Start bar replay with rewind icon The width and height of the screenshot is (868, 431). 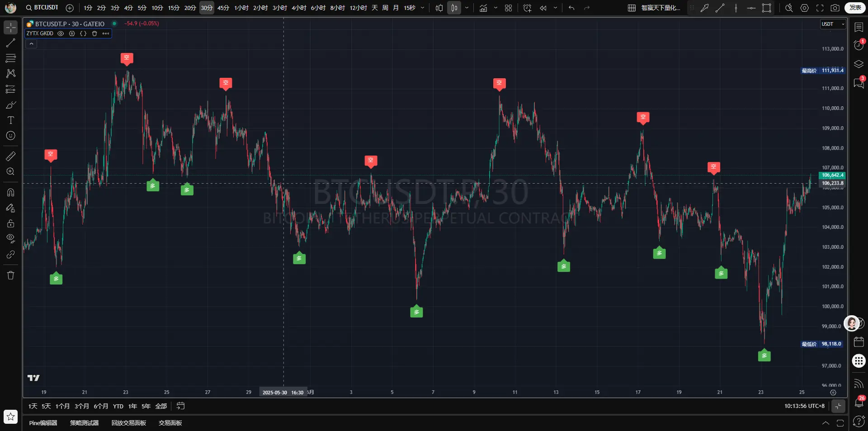[543, 8]
